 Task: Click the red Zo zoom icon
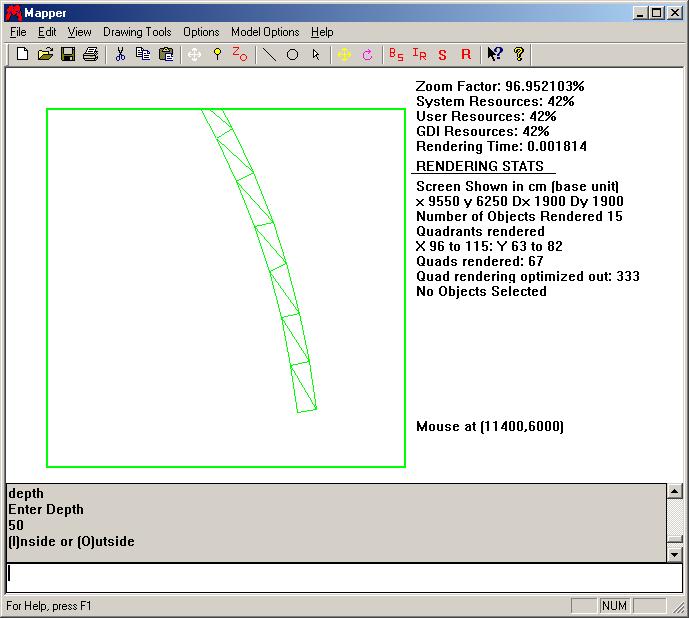(x=240, y=54)
